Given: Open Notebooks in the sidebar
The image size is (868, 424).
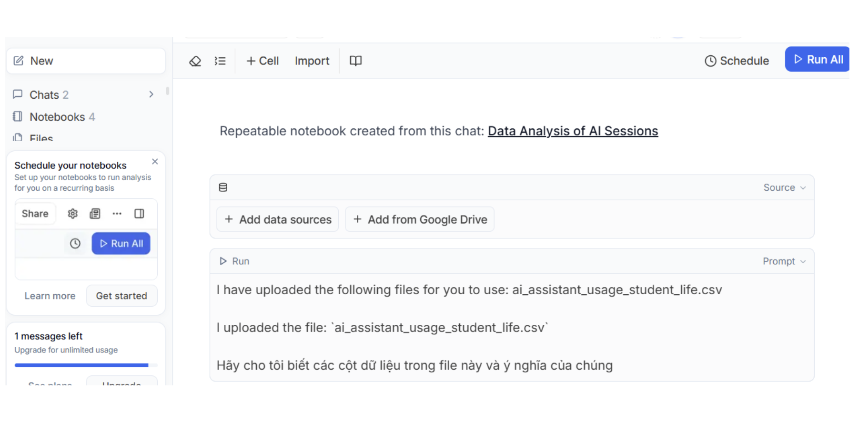Looking at the screenshot, I should point(57,117).
